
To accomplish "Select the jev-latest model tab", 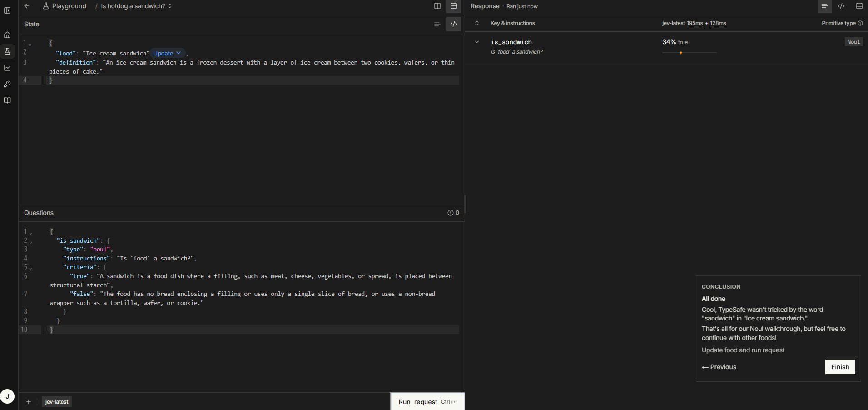I will [57, 402].
